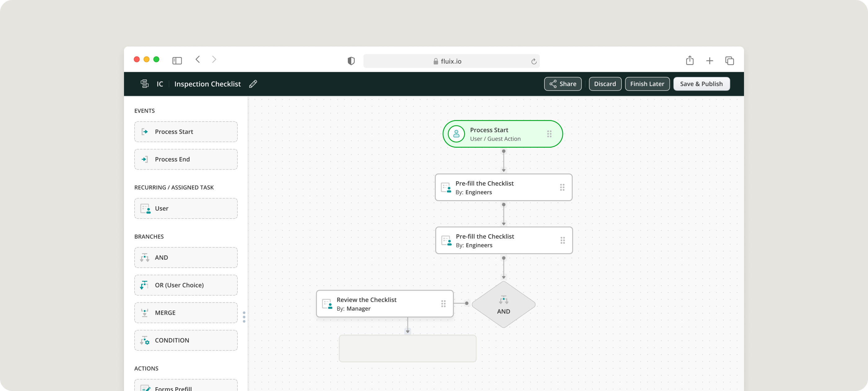Viewport: 868px width, 391px height.
Task: Choose Finish Later
Action: 647,84
